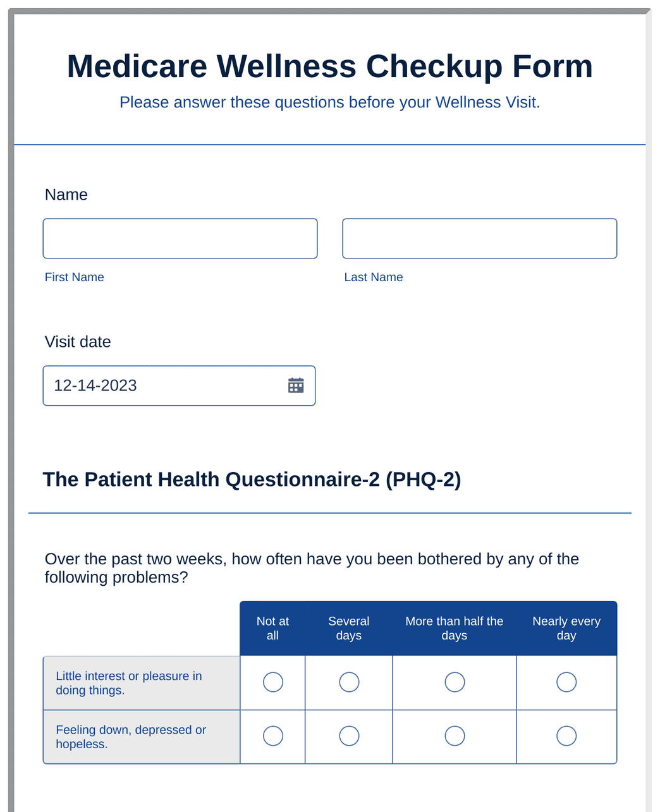660x812 pixels.
Task: Select 'Several days' for little interest question
Action: pos(348,682)
